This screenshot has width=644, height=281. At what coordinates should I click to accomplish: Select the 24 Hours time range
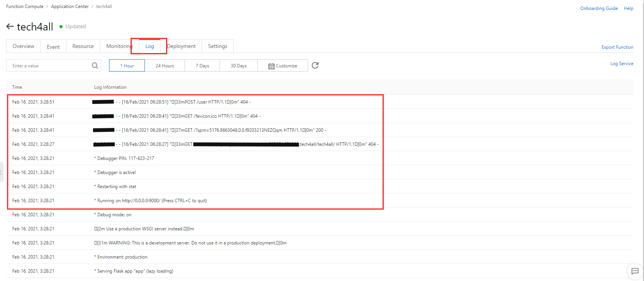(165, 65)
